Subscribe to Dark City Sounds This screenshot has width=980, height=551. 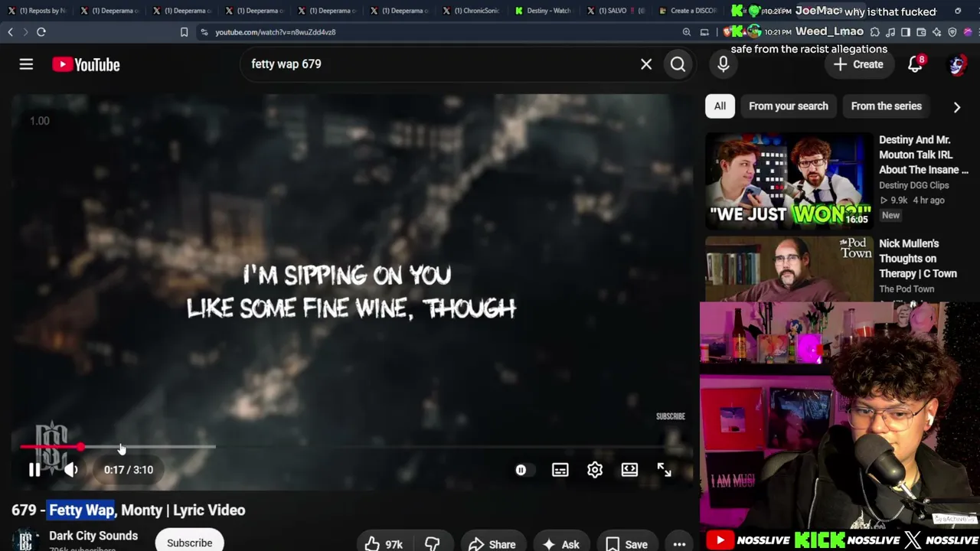pyautogui.click(x=190, y=543)
